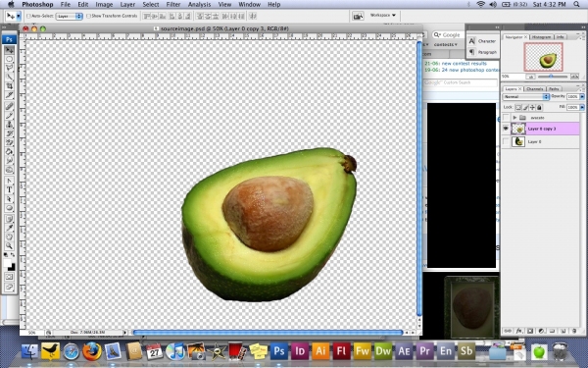
Task: Open Paragraph panel icon
Action: [472, 52]
